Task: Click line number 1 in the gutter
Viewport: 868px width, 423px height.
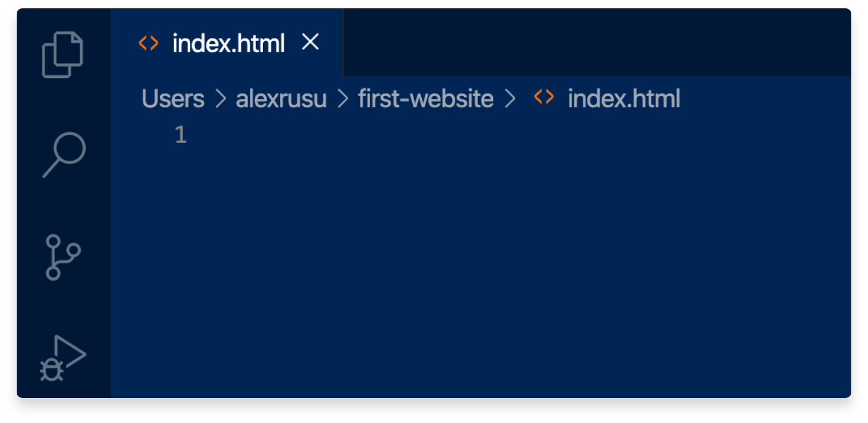Action: coord(181,135)
